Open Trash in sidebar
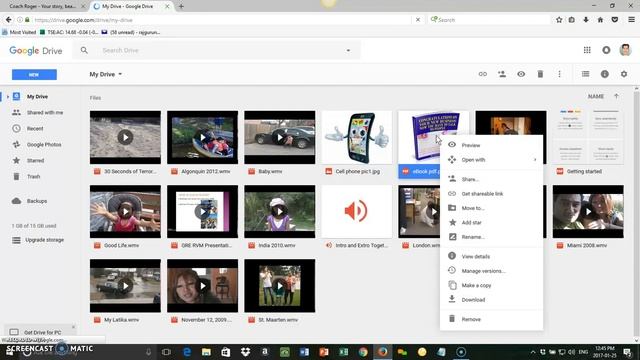640x360 pixels. tap(33, 177)
